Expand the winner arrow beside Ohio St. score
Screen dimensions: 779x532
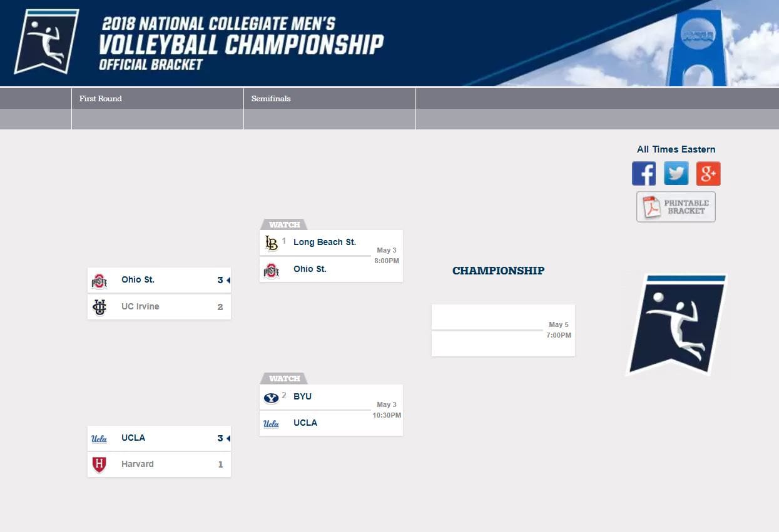click(228, 280)
